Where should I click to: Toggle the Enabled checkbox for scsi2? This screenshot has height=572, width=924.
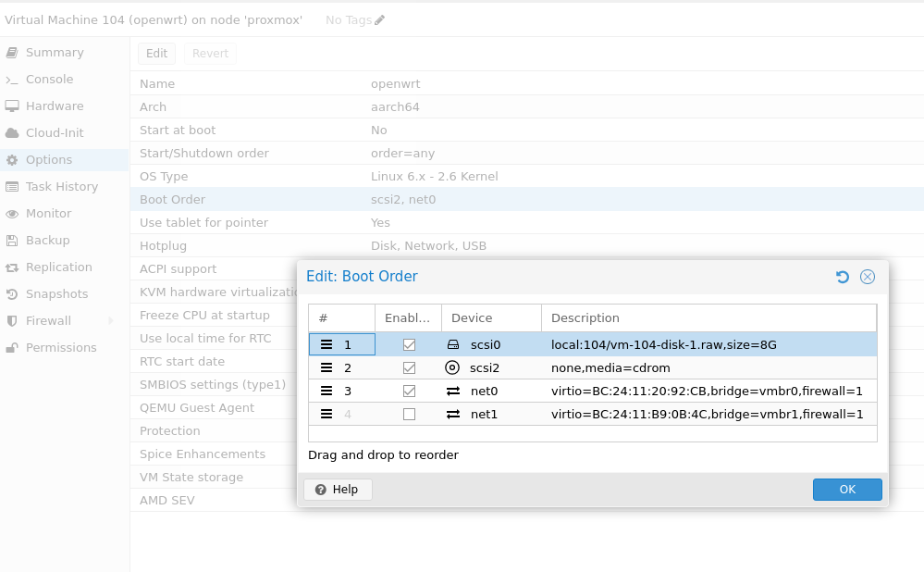click(x=409, y=367)
